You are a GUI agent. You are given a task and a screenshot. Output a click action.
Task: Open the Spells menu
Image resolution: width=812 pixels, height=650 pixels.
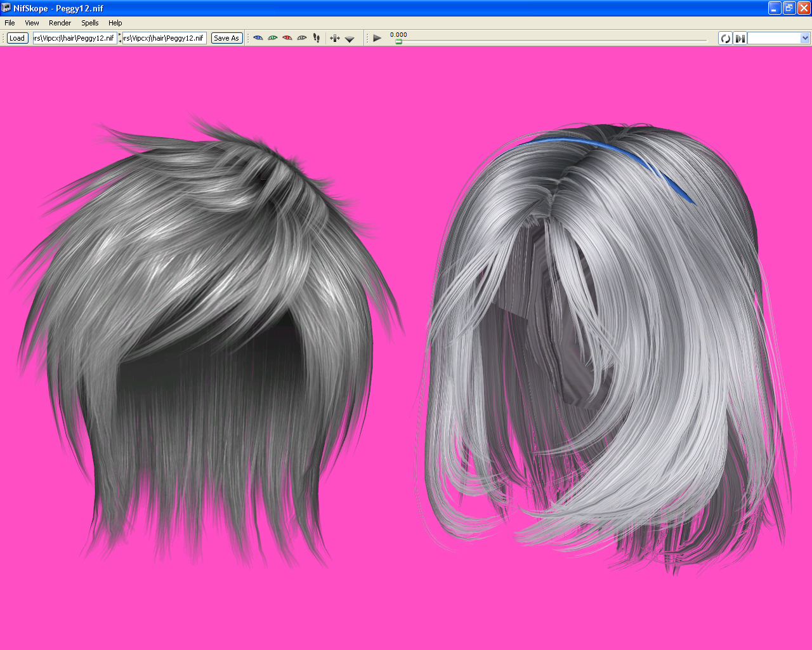tap(90, 23)
